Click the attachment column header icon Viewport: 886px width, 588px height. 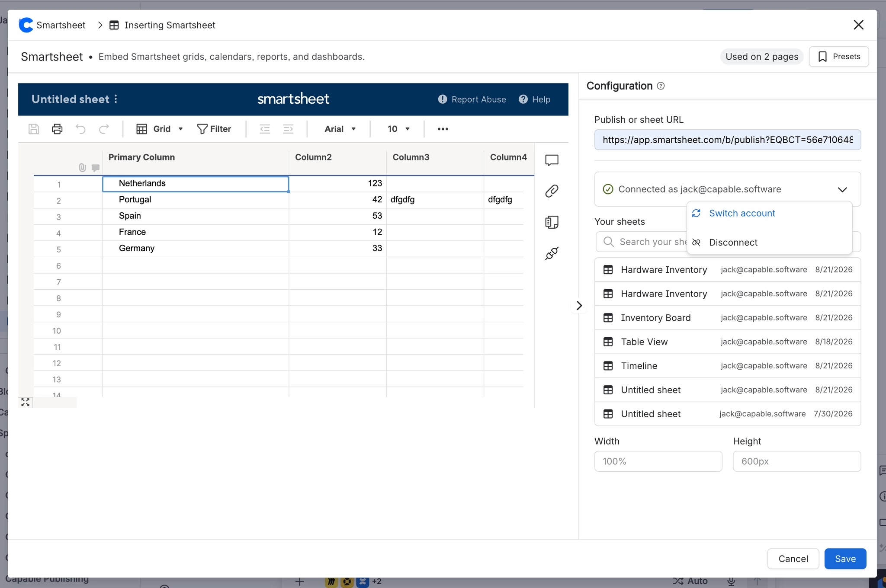(82, 168)
